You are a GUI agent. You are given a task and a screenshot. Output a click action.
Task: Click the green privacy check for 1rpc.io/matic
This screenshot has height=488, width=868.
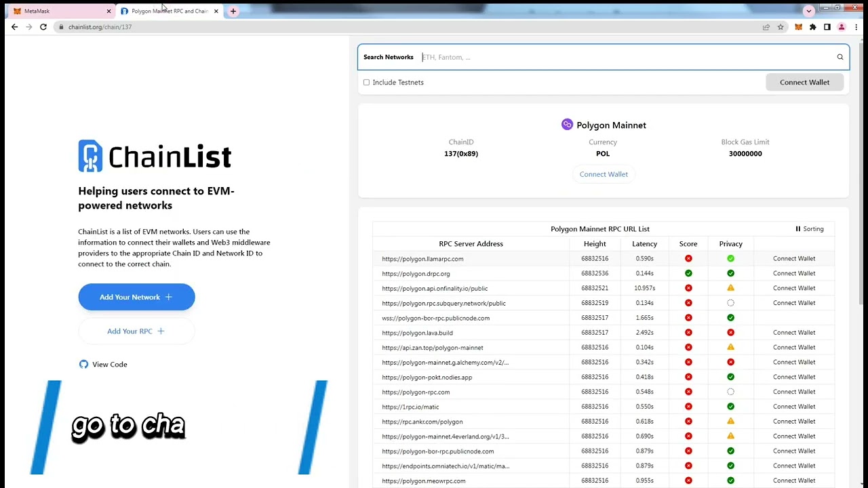click(x=730, y=407)
